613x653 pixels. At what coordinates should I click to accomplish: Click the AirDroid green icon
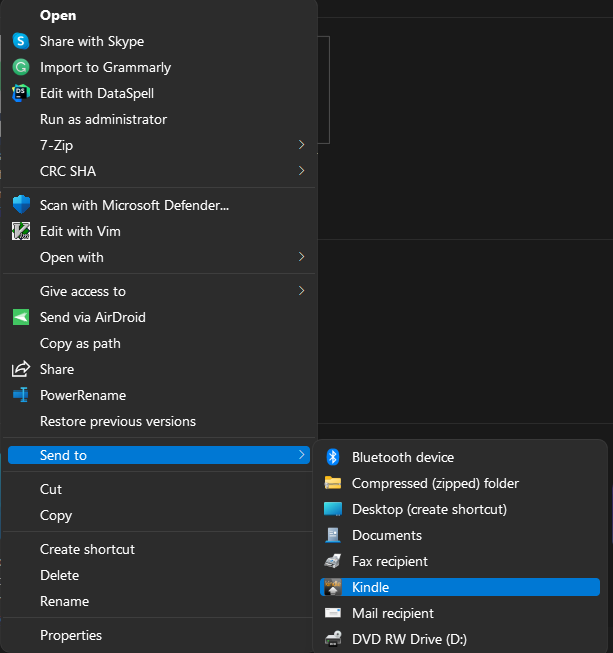pos(21,317)
